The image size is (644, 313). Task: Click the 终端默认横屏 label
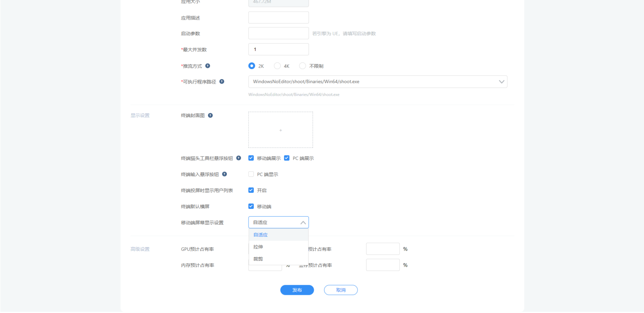195,207
